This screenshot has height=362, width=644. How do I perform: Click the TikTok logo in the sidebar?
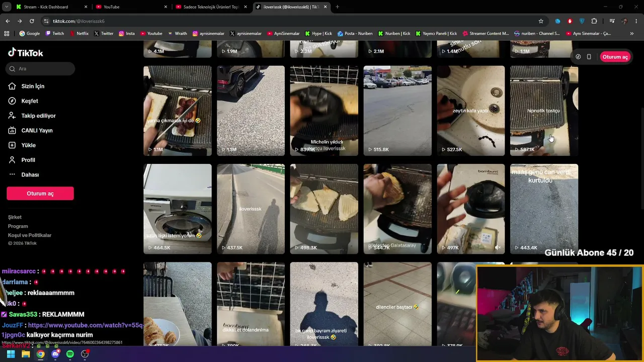tap(26, 53)
